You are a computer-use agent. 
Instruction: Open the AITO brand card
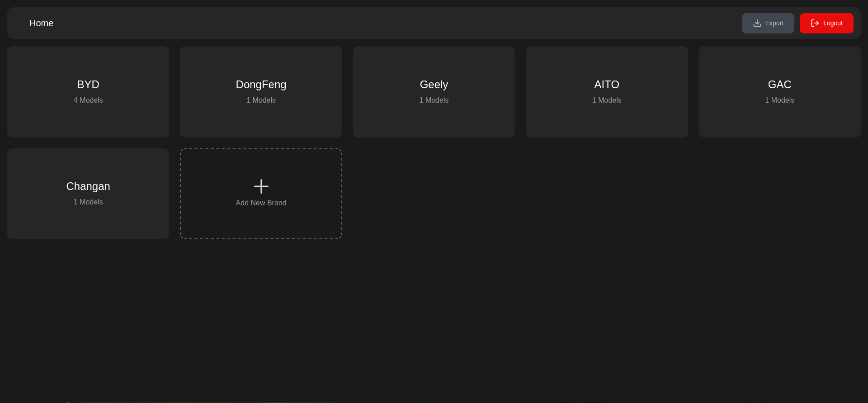(607, 92)
